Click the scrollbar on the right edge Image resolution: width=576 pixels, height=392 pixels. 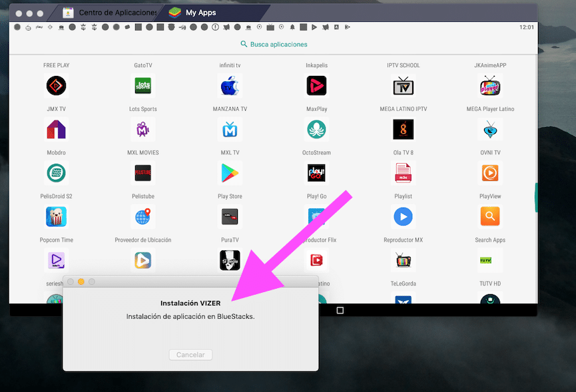click(x=537, y=198)
